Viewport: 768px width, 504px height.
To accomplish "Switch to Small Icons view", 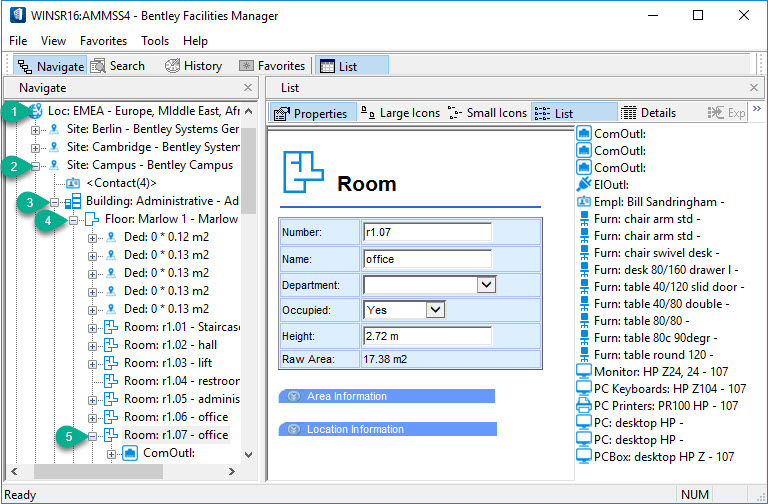I will [x=487, y=113].
